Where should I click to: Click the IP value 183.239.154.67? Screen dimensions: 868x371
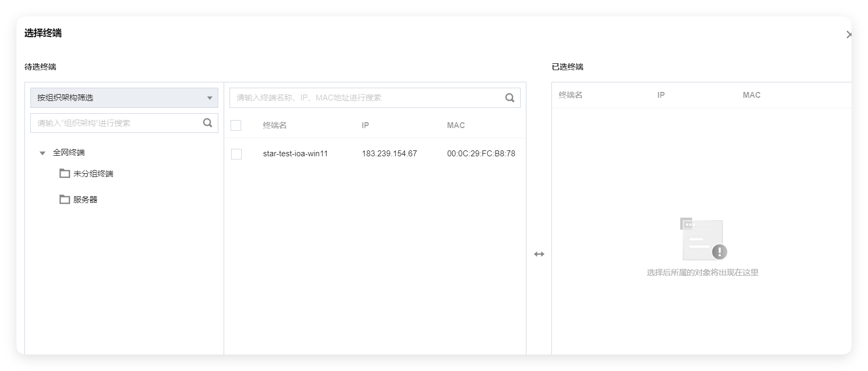point(389,154)
